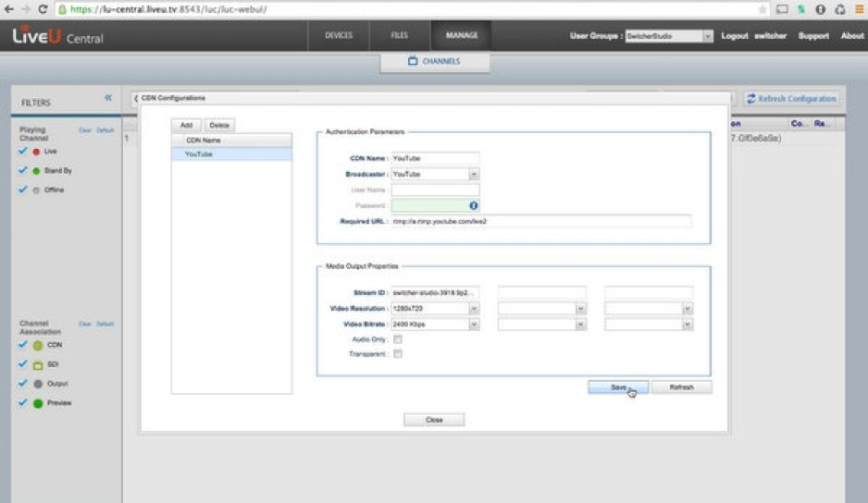
Task: Click the first Stream ID input field
Action: (435, 293)
